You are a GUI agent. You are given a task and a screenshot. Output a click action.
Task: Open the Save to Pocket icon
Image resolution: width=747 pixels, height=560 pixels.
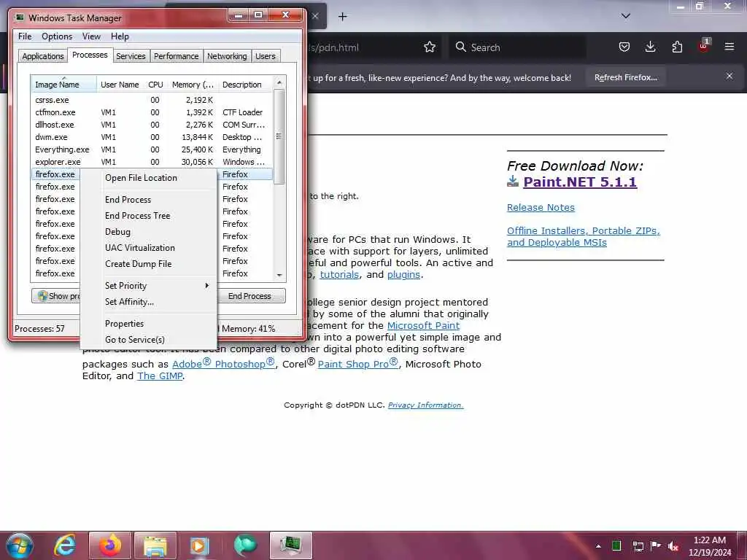click(x=624, y=47)
